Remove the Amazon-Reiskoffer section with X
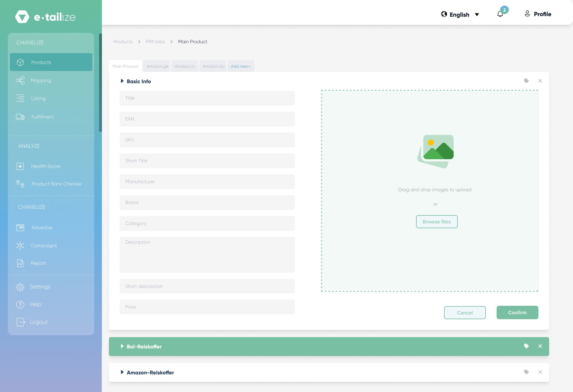The image size is (573, 392). coord(540,372)
